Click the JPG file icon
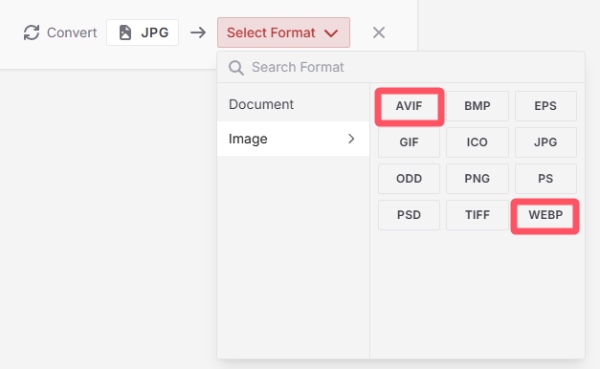This screenshot has height=369, width=600. [125, 33]
